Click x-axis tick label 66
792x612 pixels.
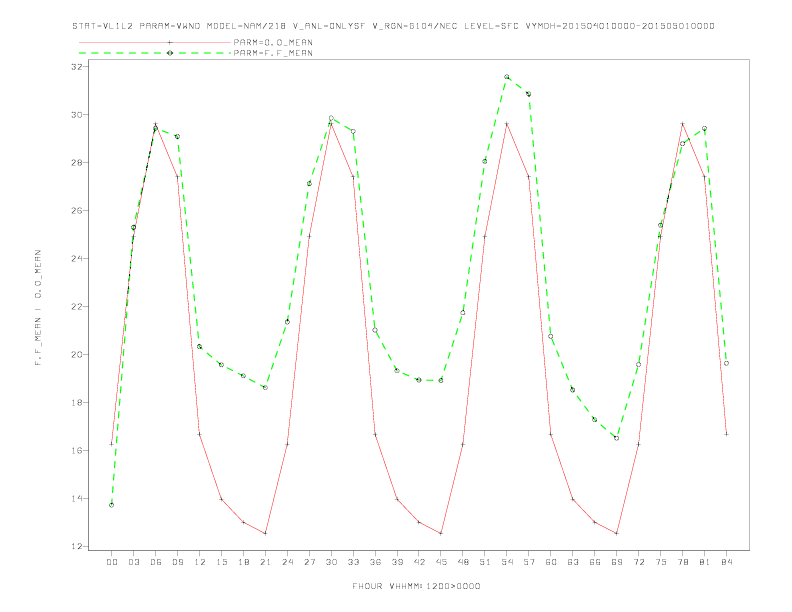point(595,562)
